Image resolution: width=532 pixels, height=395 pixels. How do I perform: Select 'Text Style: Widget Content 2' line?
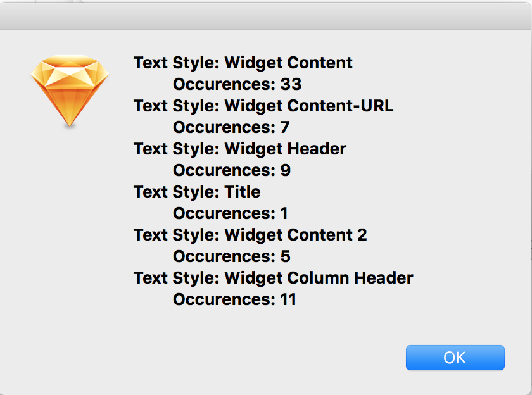[x=250, y=235]
